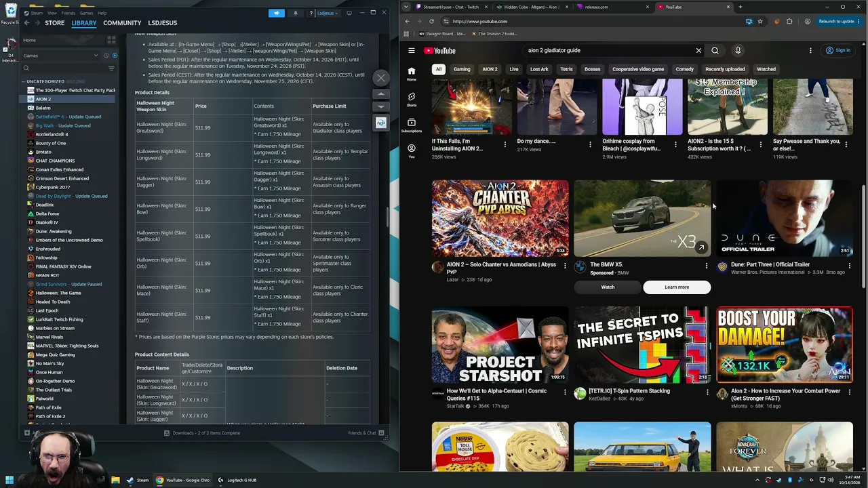Open YouTube hamburger guide menu
The height and width of the screenshot is (488, 868).
pos(412,50)
